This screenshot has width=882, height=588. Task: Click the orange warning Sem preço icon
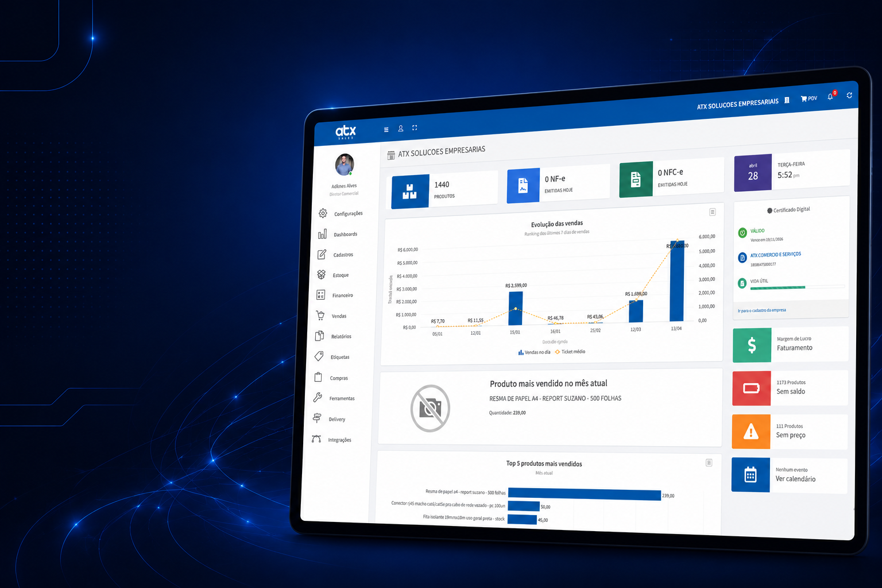tap(751, 432)
